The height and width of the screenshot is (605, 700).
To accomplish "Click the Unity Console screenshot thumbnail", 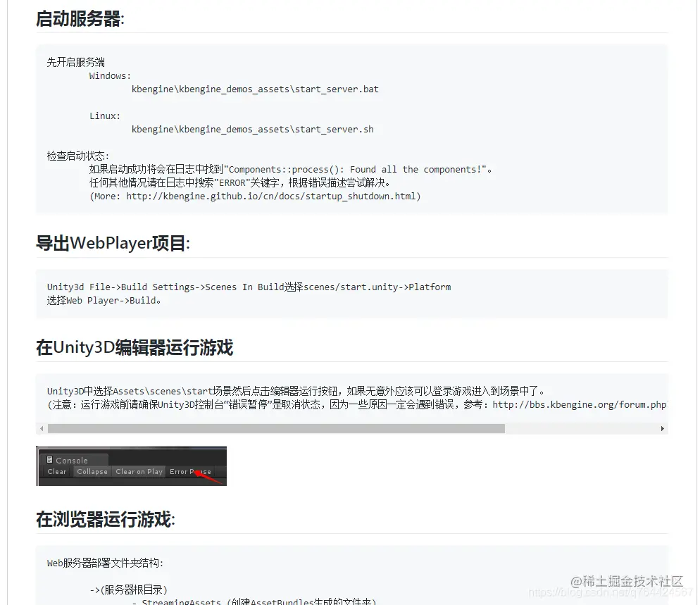I will 131,466.
